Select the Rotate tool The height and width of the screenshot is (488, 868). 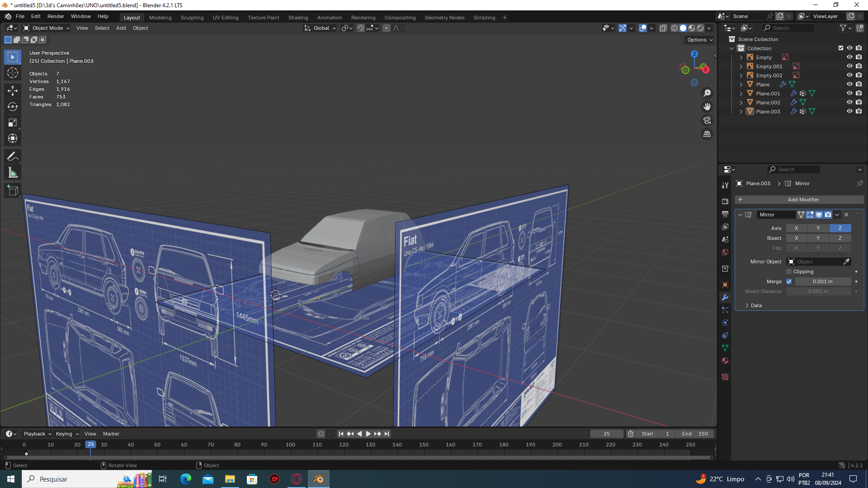tap(13, 107)
